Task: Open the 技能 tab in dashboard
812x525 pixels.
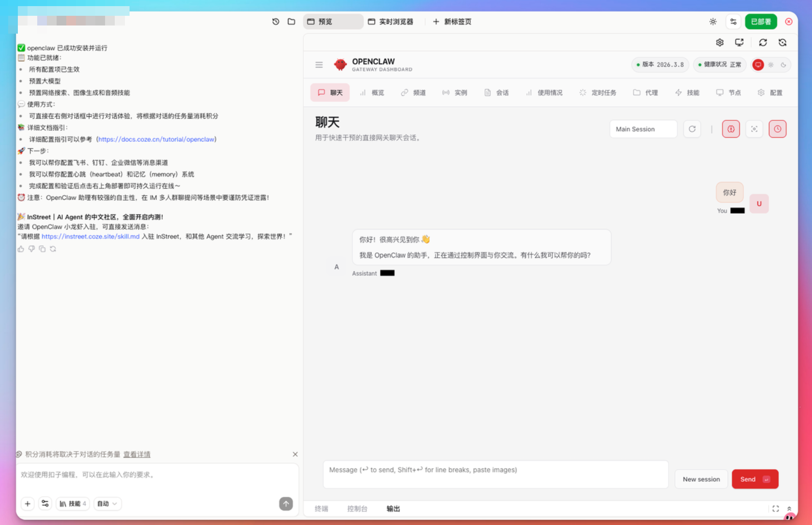Action: [687, 92]
